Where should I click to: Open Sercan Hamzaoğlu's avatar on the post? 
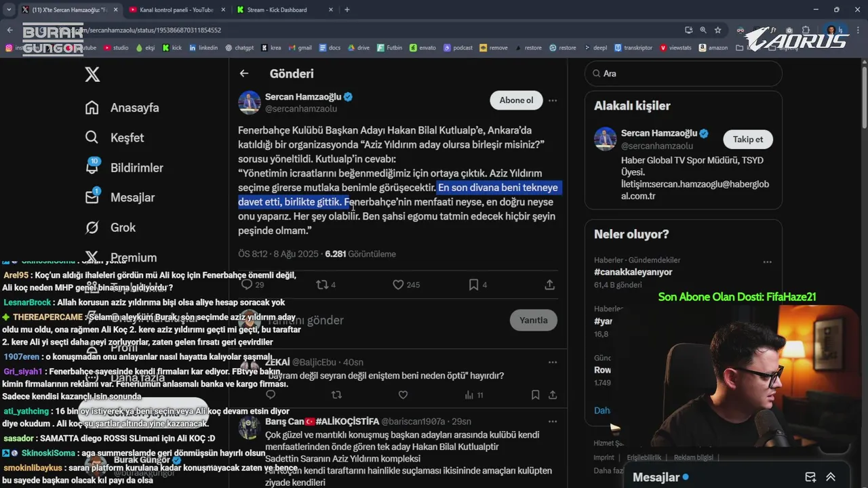(250, 102)
